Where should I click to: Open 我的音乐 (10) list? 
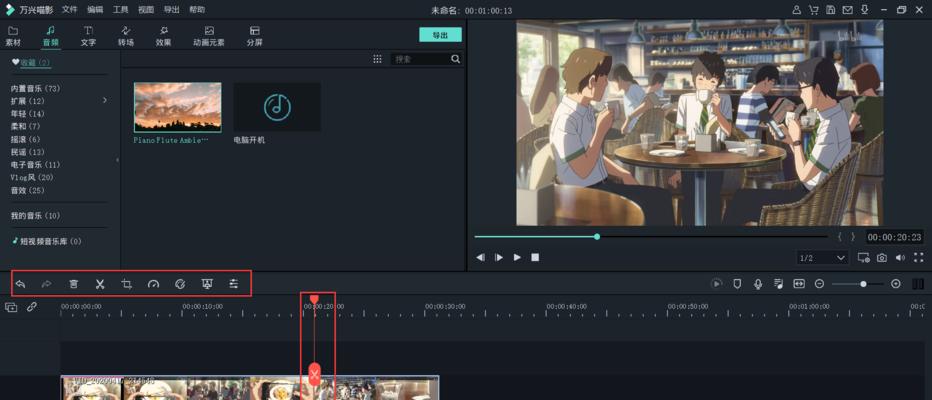pyautogui.click(x=35, y=216)
